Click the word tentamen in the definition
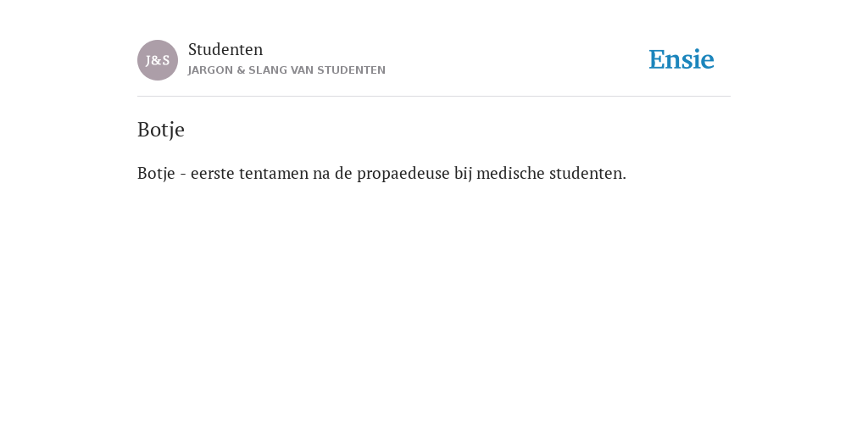The image size is (868, 434). [x=274, y=174]
